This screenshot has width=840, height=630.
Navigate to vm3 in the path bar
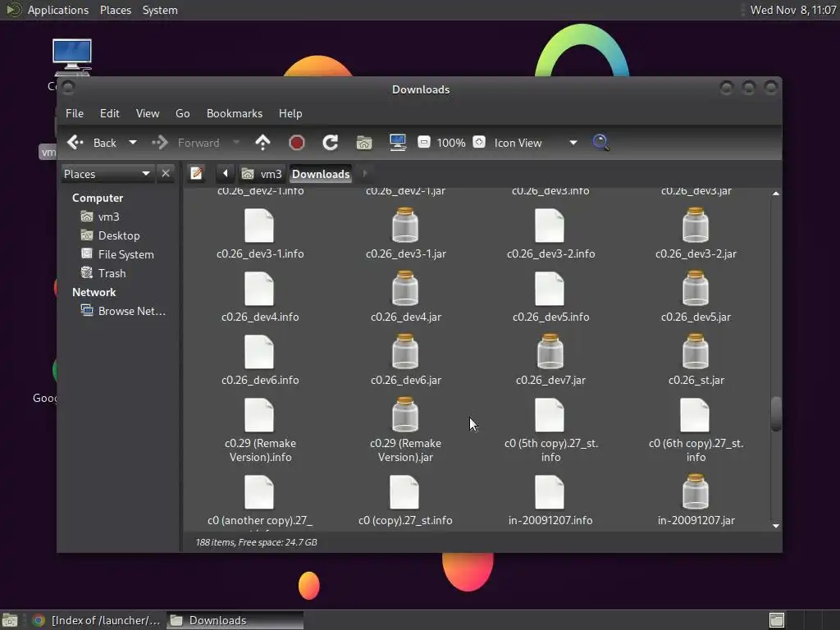coord(262,174)
